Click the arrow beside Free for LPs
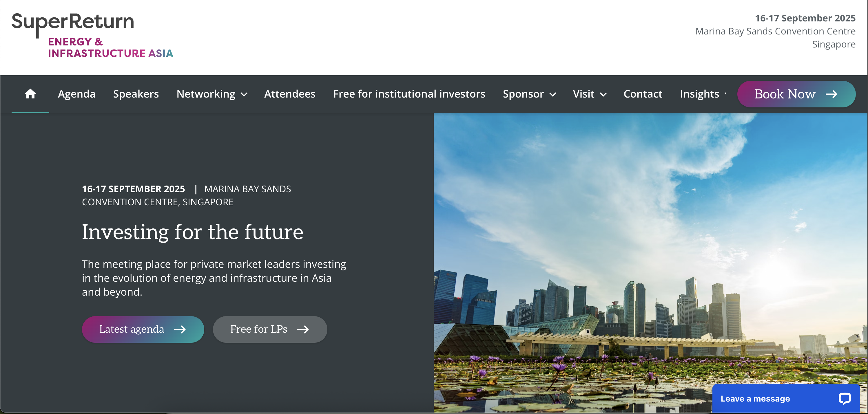The image size is (868, 414). pyautogui.click(x=303, y=329)
